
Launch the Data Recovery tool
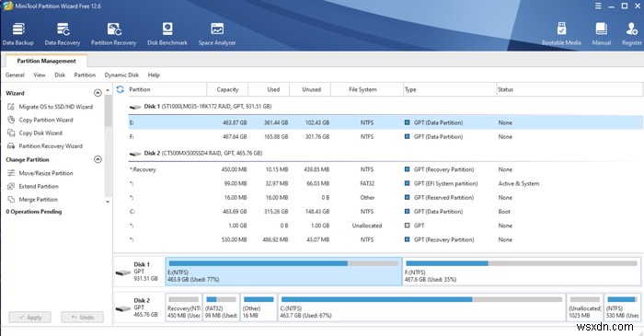tap(63, 34)
